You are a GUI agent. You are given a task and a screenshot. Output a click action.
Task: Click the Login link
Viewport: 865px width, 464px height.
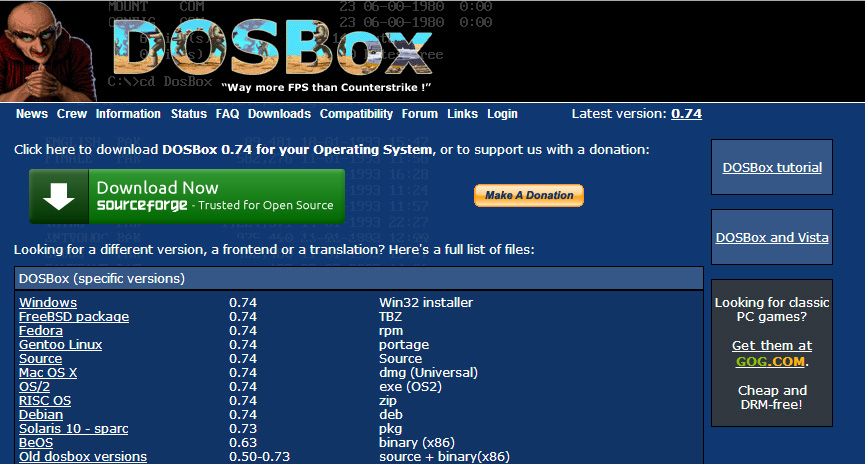tap(502, 114)
